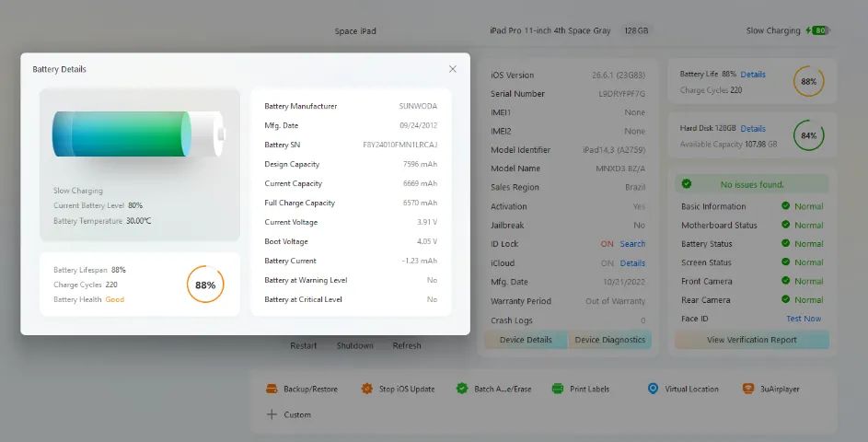Image resolution: width=868 pixels, height=442 pixels.
Task: Click the Battery SN value
Action: click(399, 145)
